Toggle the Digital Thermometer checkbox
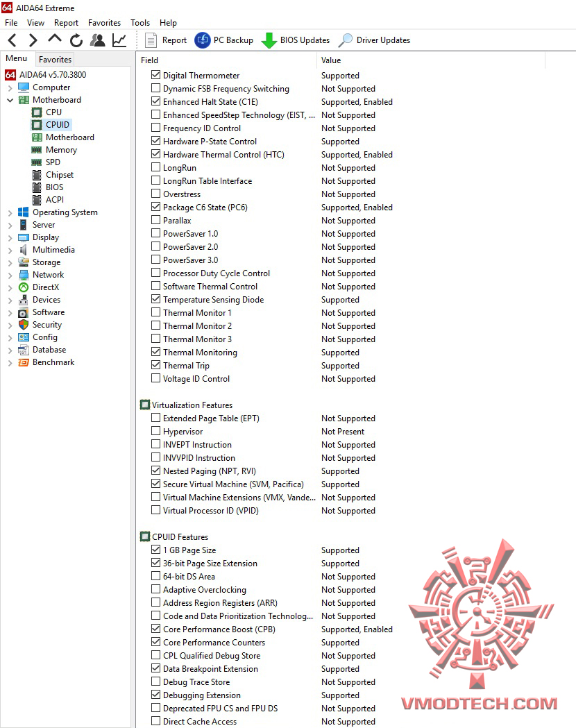Image resolution: width=576 pixels, height=728 pixels. [156, 75]
